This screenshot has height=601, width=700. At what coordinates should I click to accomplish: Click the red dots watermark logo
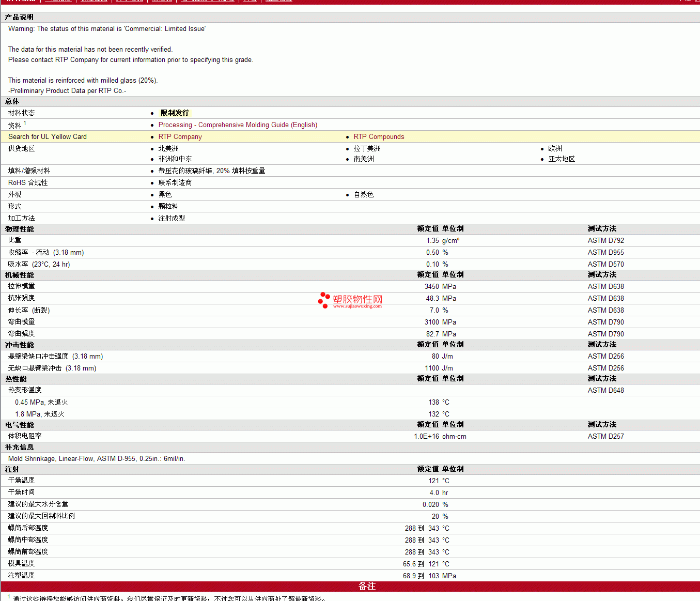pos(324,300)
